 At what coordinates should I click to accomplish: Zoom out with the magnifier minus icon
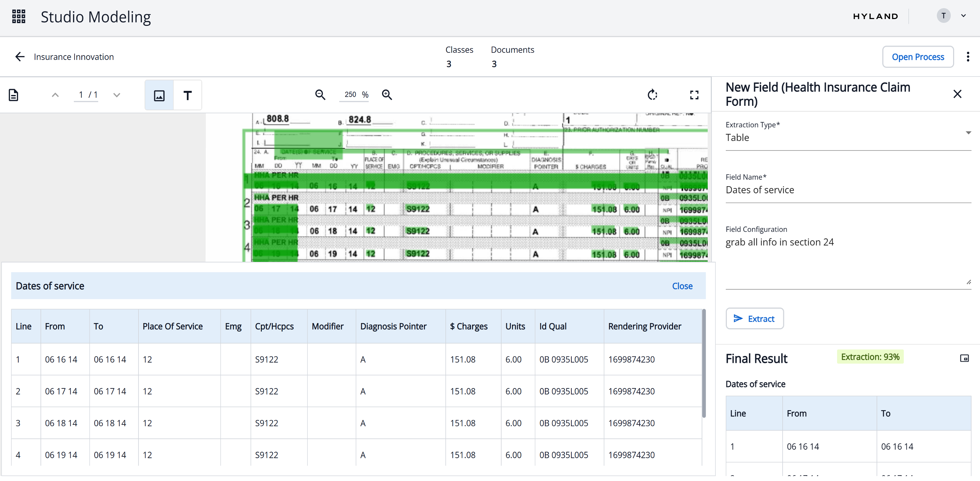(x=320, y=95)
